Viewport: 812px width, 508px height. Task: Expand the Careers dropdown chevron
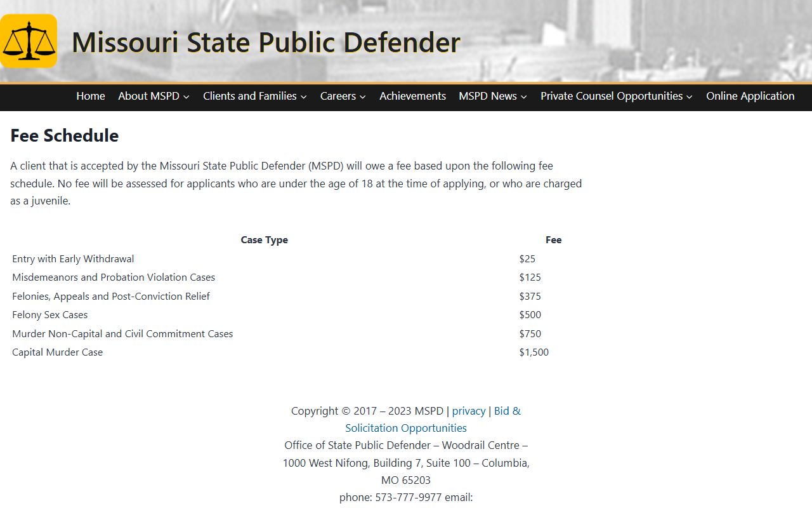(x=362, y=97)
